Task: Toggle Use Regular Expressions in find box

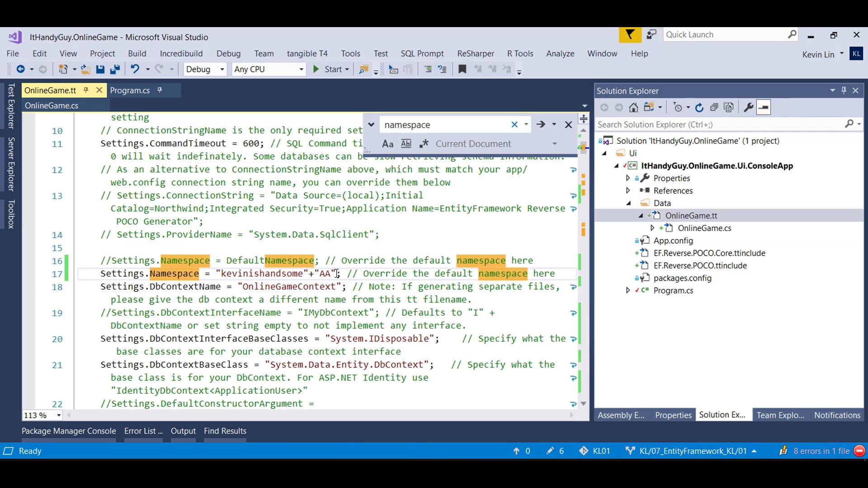Action: point(424,144)
